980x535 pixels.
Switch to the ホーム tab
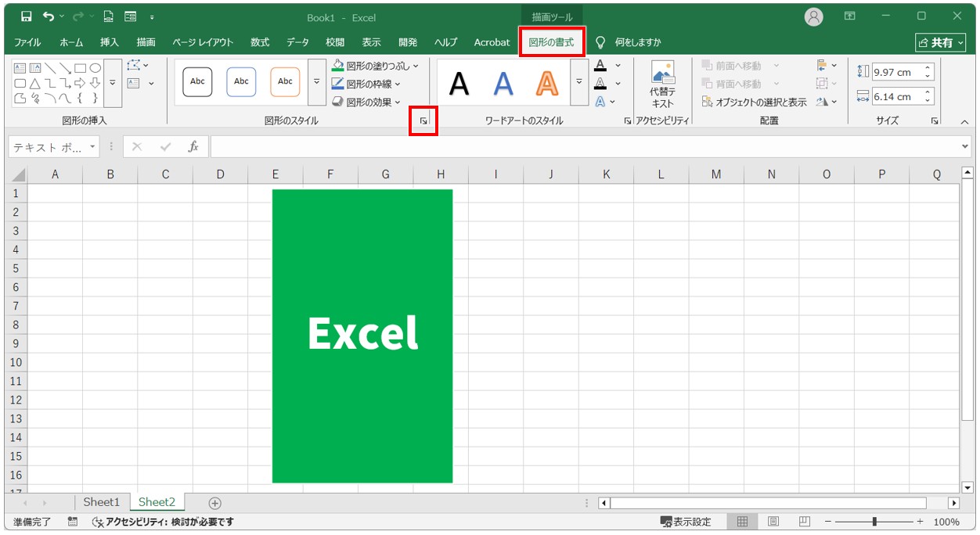pos(71,42)
